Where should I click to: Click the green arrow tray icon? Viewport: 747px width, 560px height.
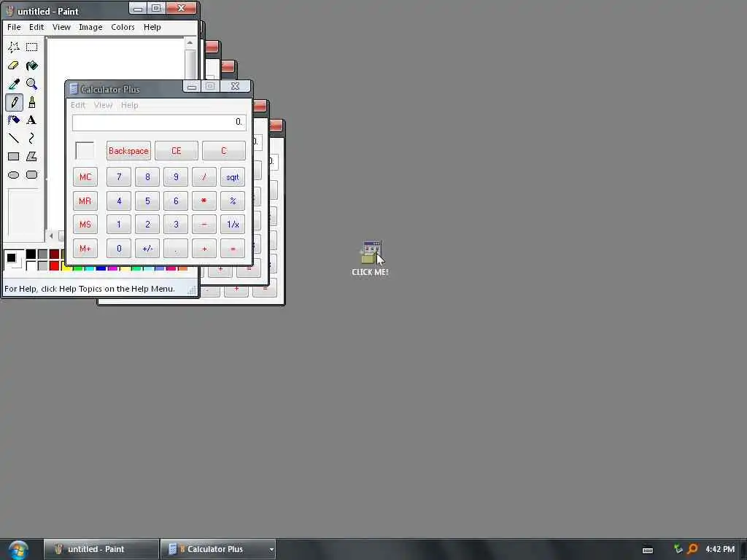point(678,549)
